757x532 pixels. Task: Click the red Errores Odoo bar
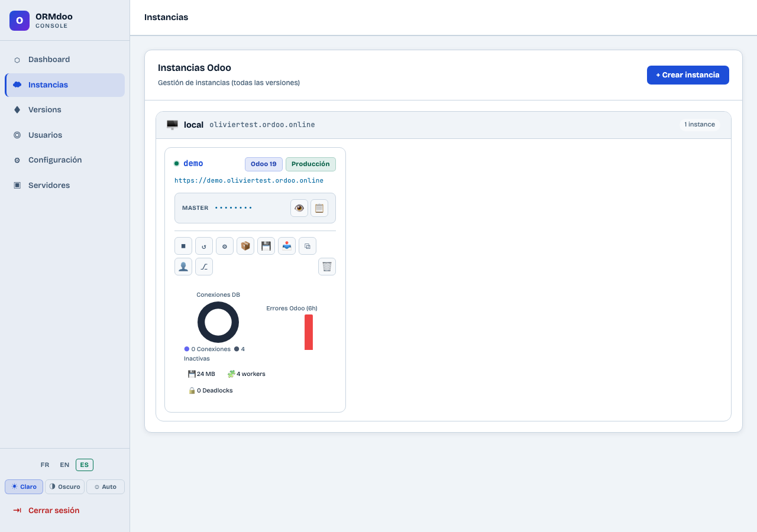tap(309, 332)
